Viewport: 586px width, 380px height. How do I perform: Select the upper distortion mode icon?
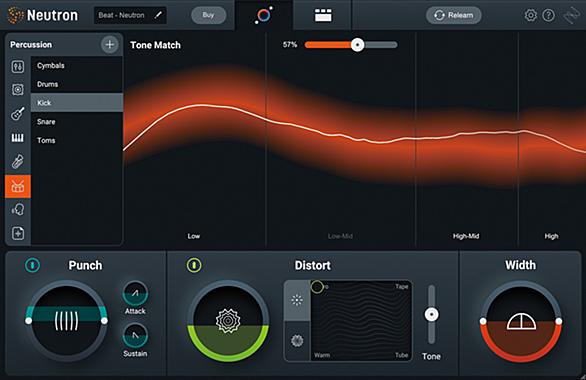[297, 300]
